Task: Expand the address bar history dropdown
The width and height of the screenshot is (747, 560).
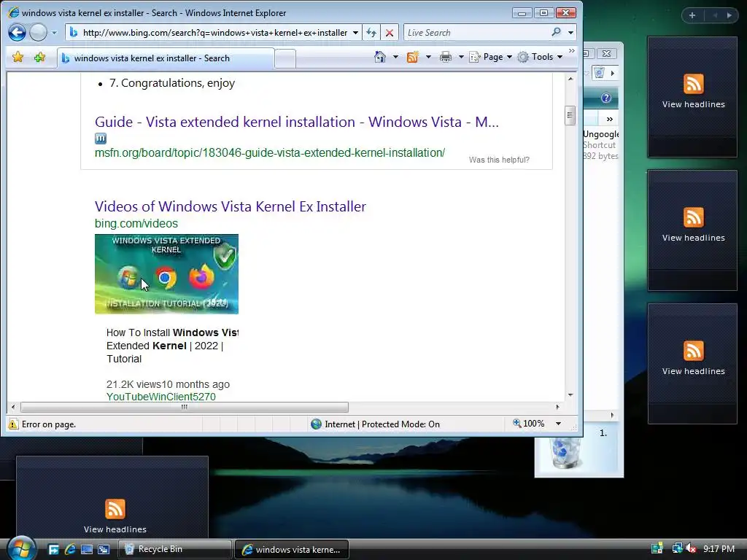Action: tap(355, 33)
